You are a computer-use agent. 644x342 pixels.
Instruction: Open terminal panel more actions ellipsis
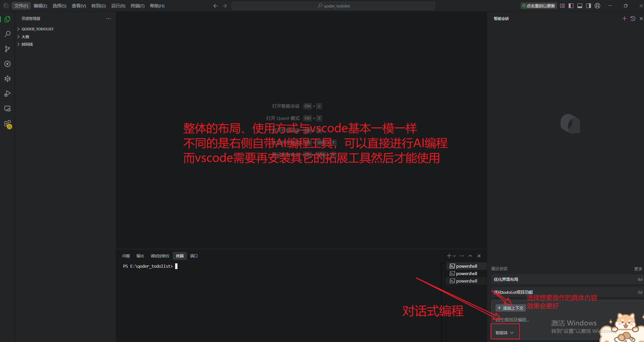[x=462, y=256]
